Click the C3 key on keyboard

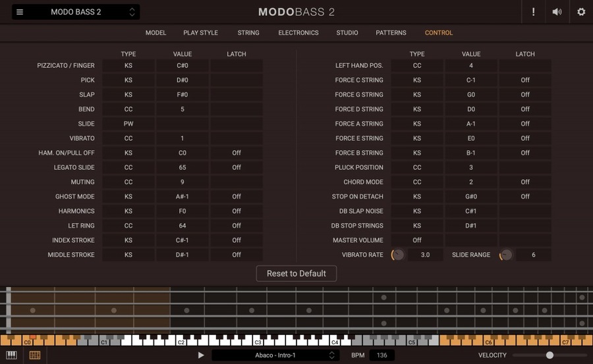(x=258, y=342)
